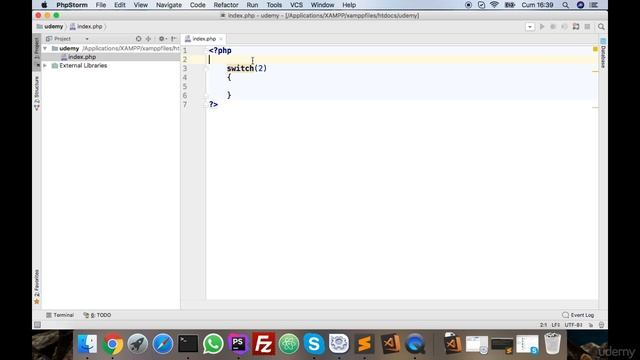Open FileZilla from the Dock

pyautogui.click(x=263, y=344)
